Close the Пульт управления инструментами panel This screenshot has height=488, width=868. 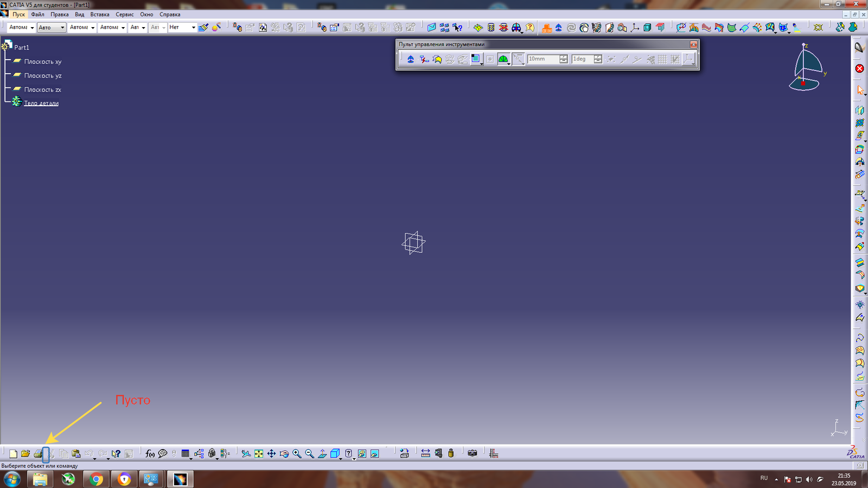[693, 44]
